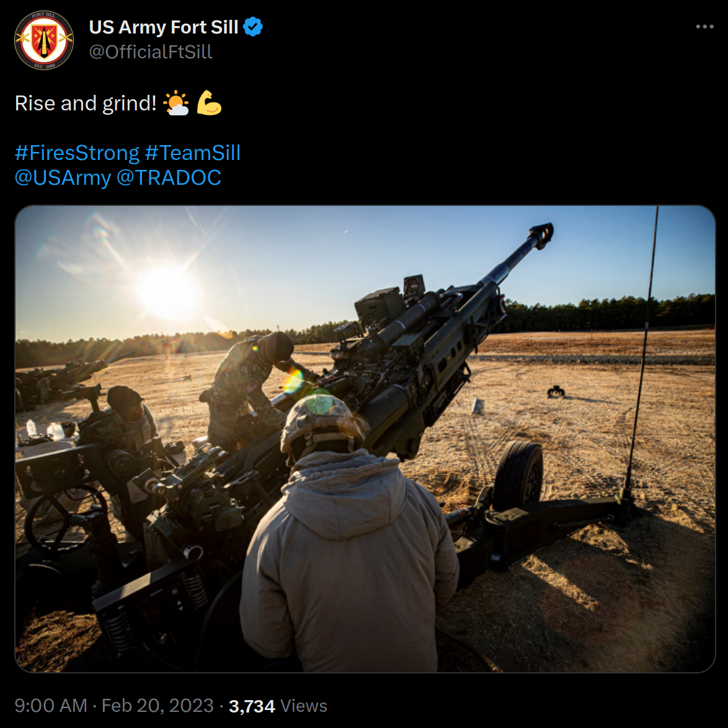Viewport: 728px width, 728px height.
Task: Open the @OfficialFtSill handle link
Action: point(151,52)
